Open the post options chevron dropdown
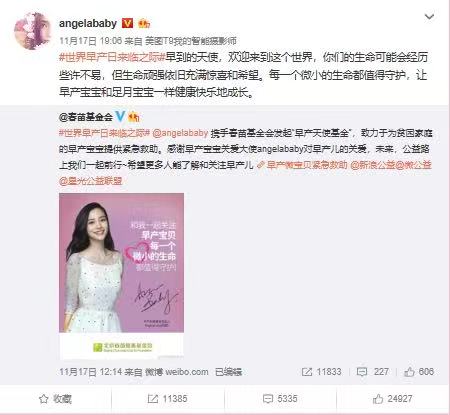This screenshot has width=450, height=415. 429,17
